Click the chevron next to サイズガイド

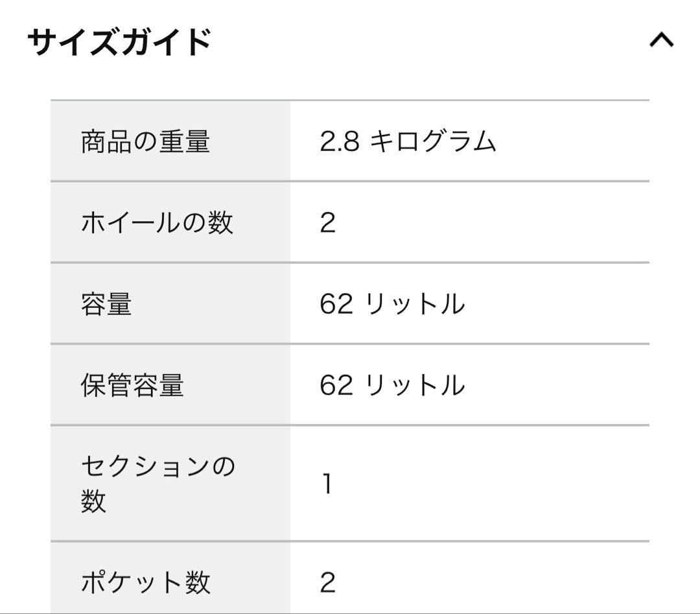point(662,40)
